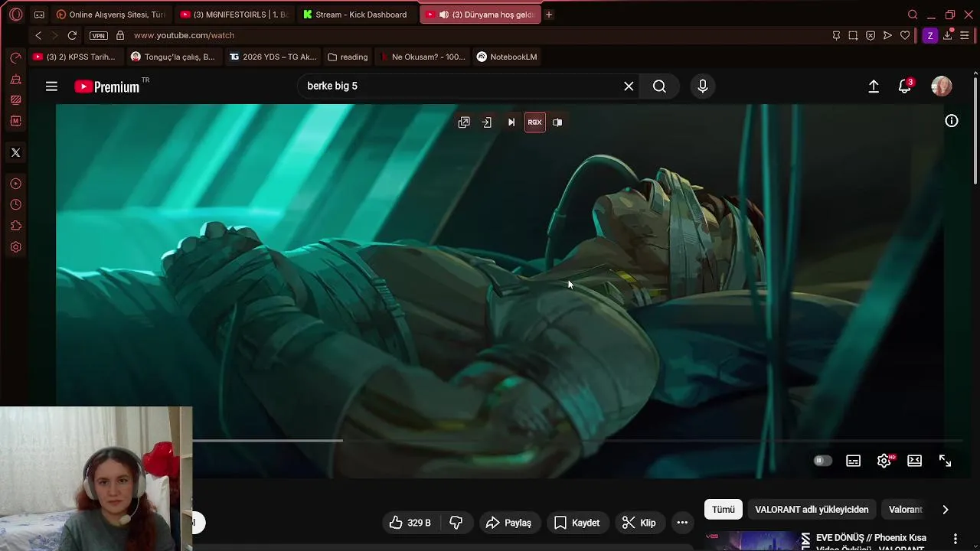Clear the YouTube search query

(629, 86)
